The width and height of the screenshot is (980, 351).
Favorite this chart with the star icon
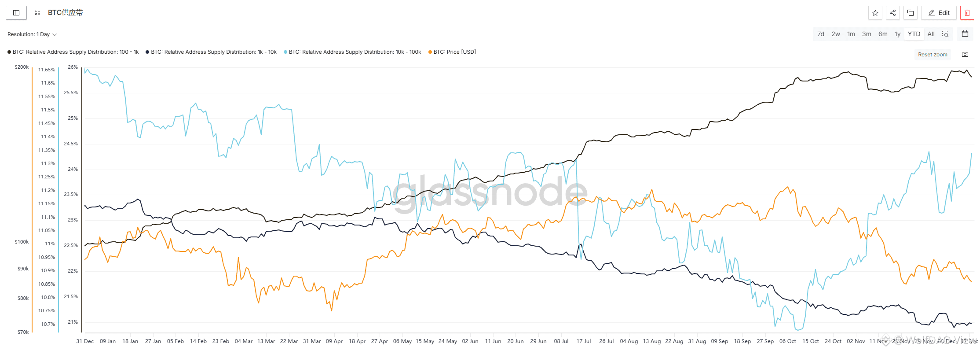875,13
